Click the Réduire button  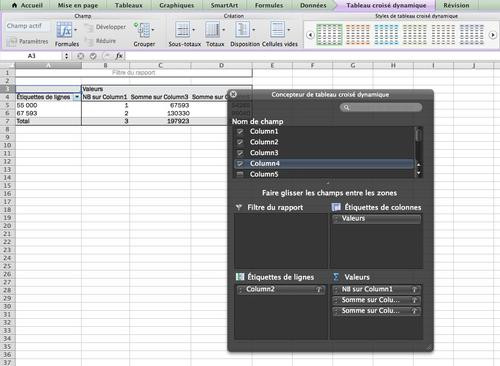pyautogui.click(x=101, y=41)
